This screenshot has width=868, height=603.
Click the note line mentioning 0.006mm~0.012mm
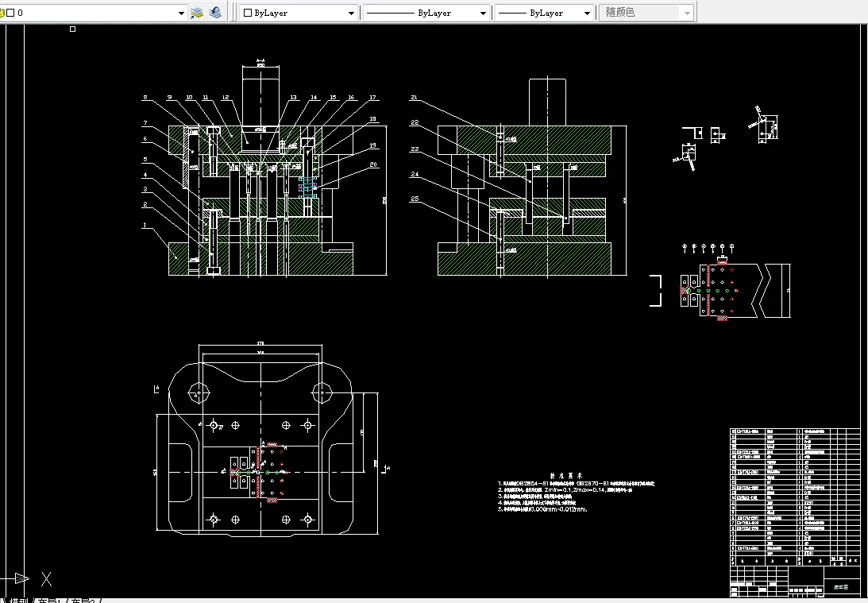click(x=542, y=509)
